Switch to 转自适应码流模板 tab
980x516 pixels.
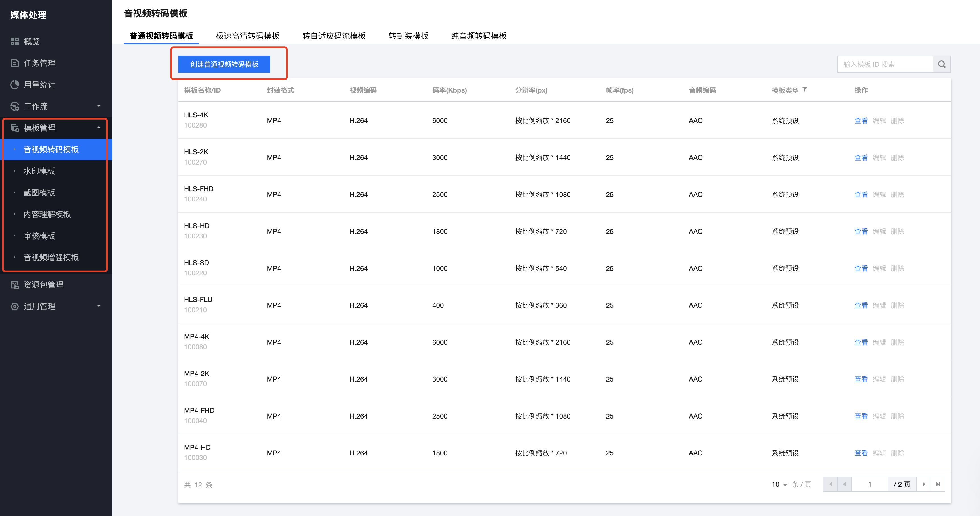334,36
